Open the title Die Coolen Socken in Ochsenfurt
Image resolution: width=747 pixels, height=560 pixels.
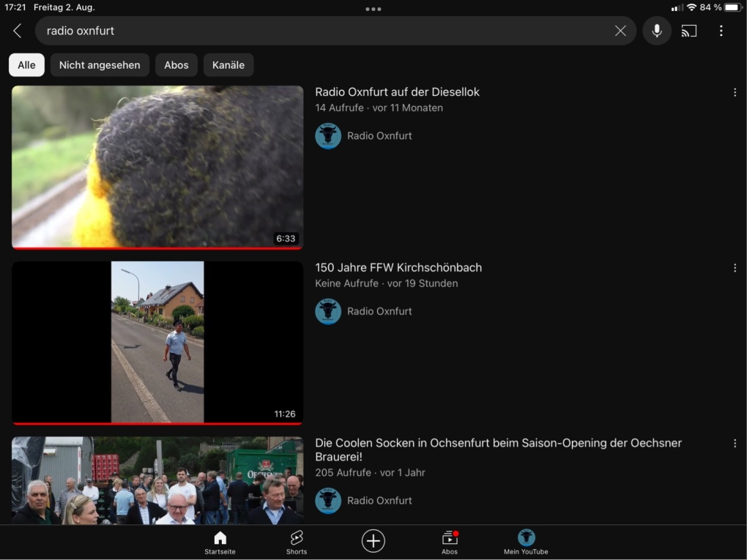[x=498, y=450]
